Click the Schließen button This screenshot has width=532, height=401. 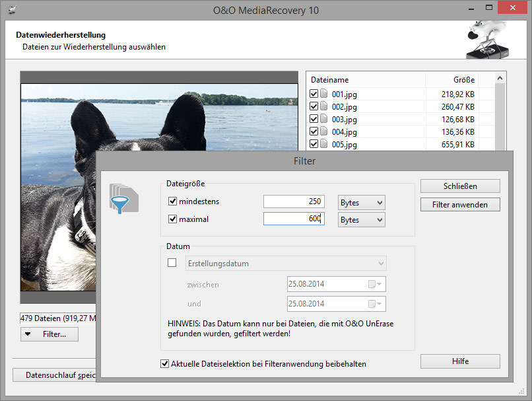coord(460,186)
